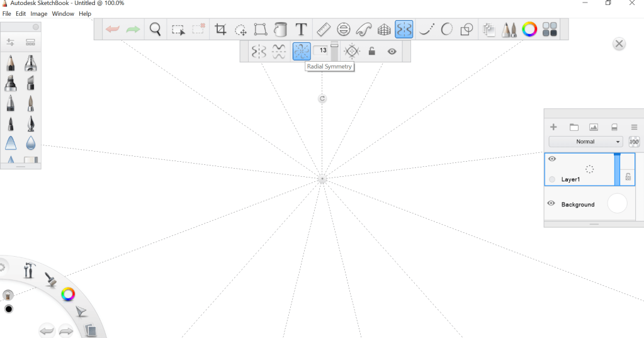This screenshot has height=338, width=644.
Task: Select the Text tool
Action: pyautogui.click(x=302, y=30)
